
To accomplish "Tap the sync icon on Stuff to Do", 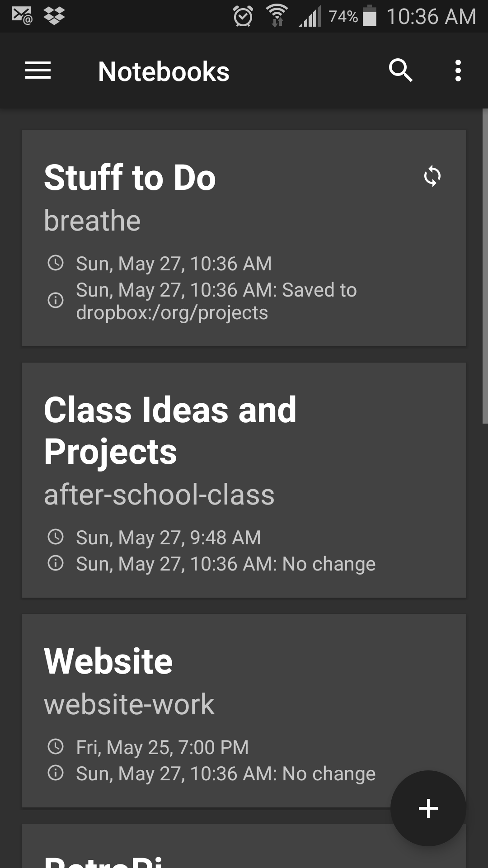I will pyautogui.click(x=432, y=176).
